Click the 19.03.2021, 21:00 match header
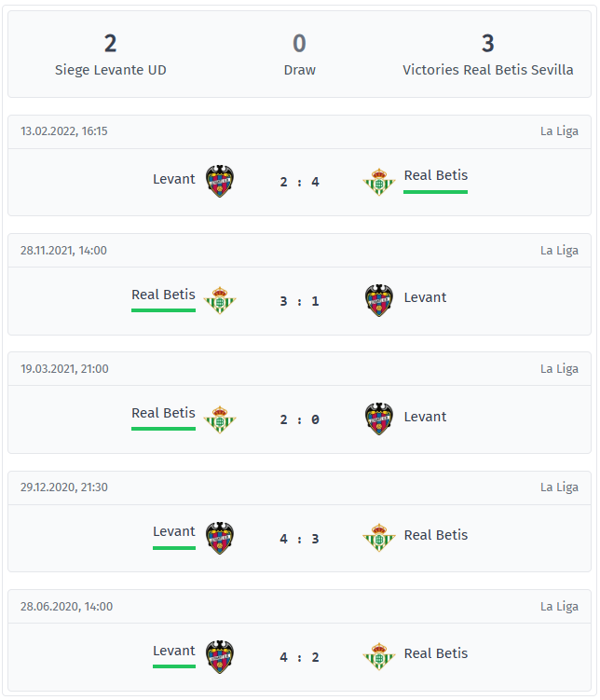This screenshot has width=600, height=700. click(299, 369)
